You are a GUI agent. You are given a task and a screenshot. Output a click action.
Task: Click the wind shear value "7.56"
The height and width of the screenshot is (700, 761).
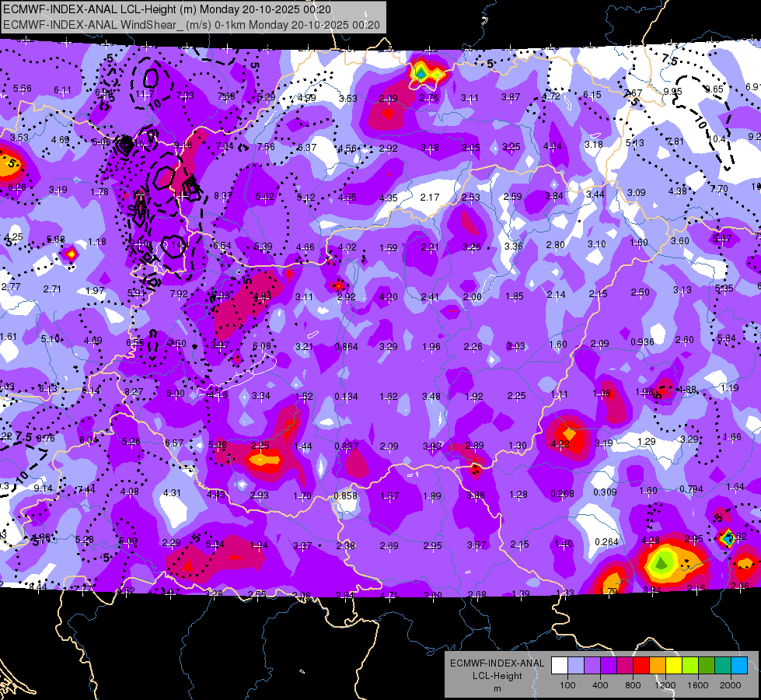[266, 147]
